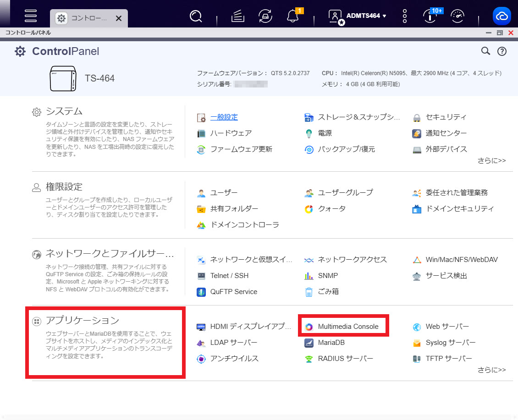The image size is (518, 420).
Task: Select the コントロー... taskbar tab
Action: click(x=88, y=18)
